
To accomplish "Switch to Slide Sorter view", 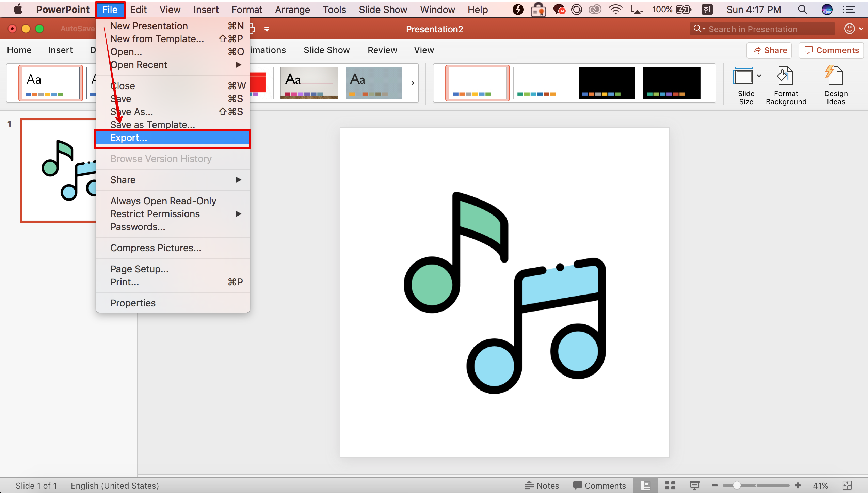I will pos(670,486).
